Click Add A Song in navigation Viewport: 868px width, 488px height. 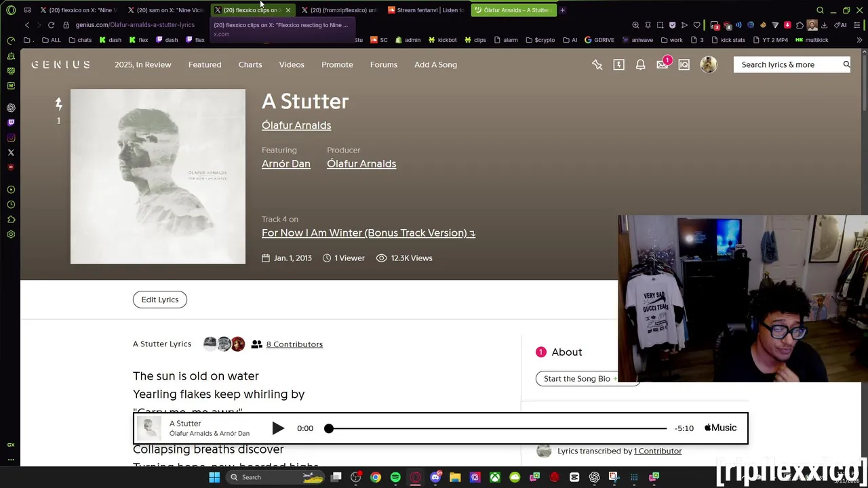click(435, 64)
